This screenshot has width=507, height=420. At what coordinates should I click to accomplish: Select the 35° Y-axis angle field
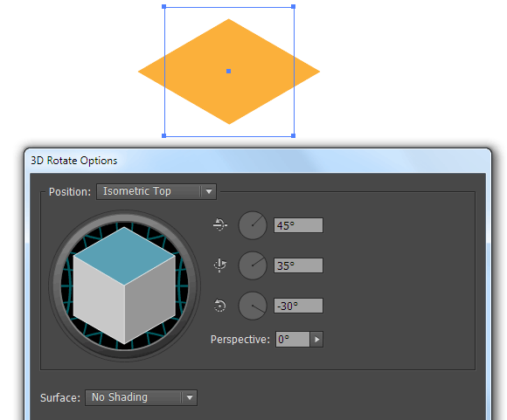(x=298, y=265)
